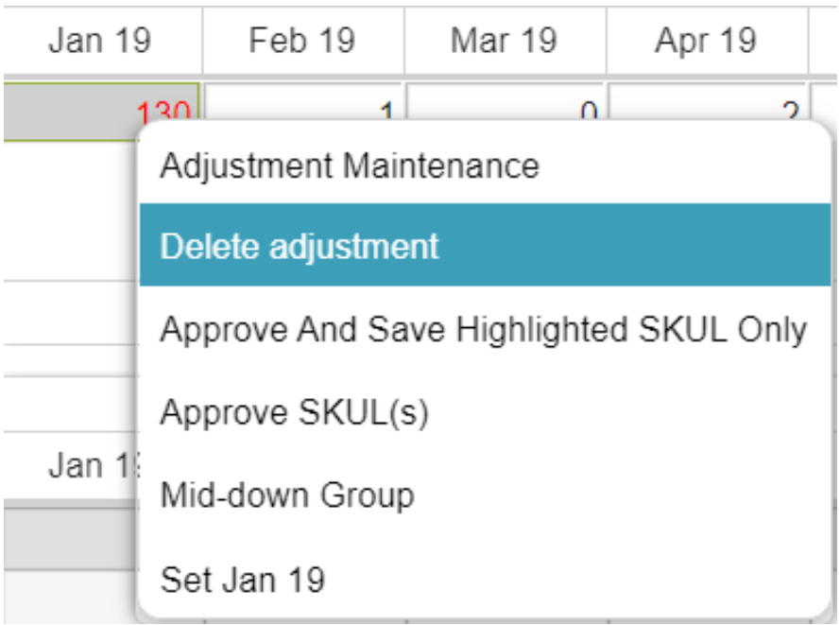840x625 pixels.
Task: Pick the Mid-down Group menu option
Action: pyautogui.click(x=287, y=495)
